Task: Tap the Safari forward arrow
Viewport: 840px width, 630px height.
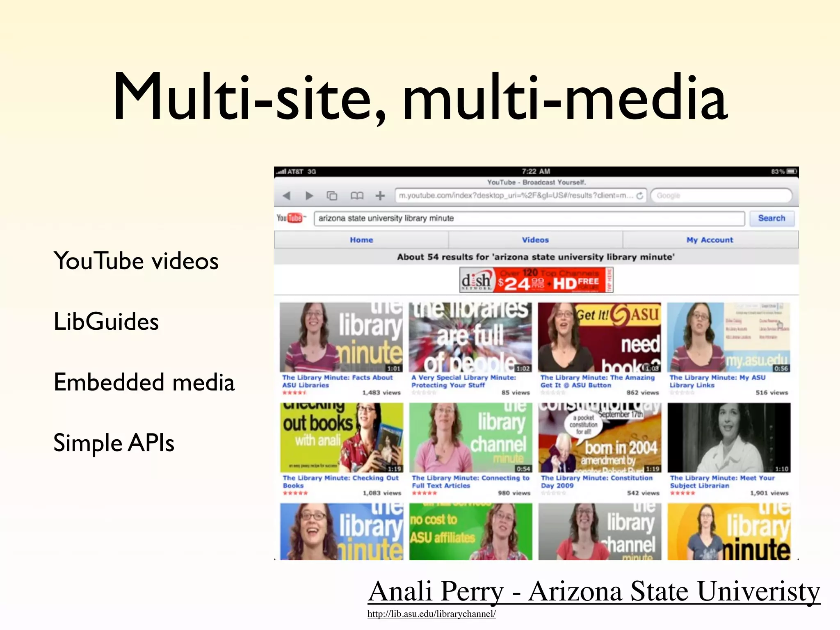Action: [309, 196]
